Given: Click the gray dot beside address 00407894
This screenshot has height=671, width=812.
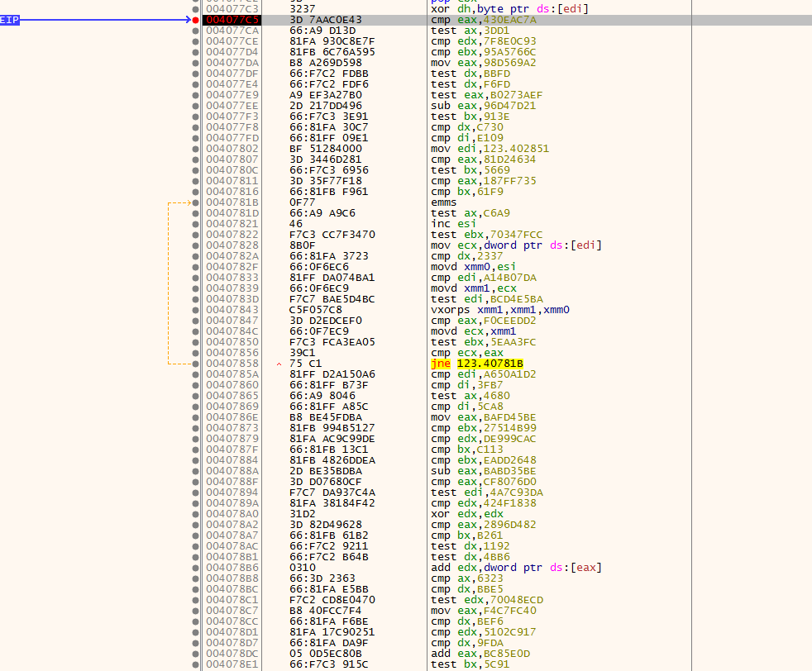Looking at the screenshot, I should (193, 492).
